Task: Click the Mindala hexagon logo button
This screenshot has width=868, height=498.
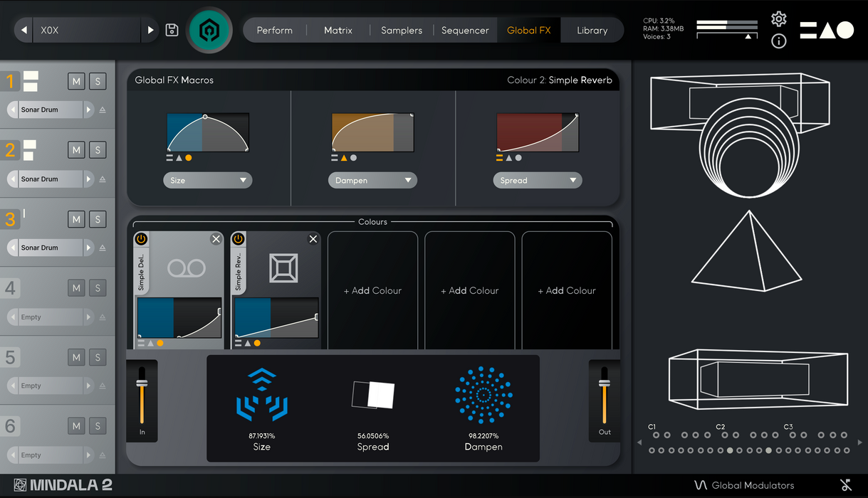Action: 209,30
